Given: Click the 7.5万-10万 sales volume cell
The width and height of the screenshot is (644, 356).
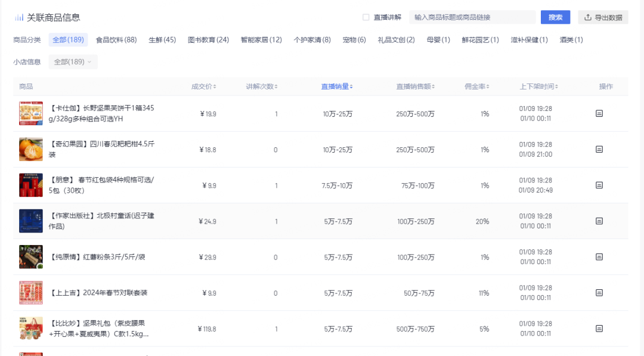Looking at the screenshot, I should coord(337,185).
